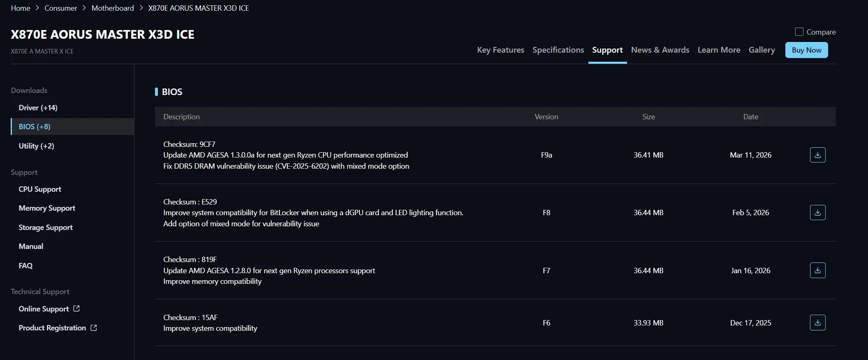
Task: Open CPU Support list
Action: [x=40, y=189]
